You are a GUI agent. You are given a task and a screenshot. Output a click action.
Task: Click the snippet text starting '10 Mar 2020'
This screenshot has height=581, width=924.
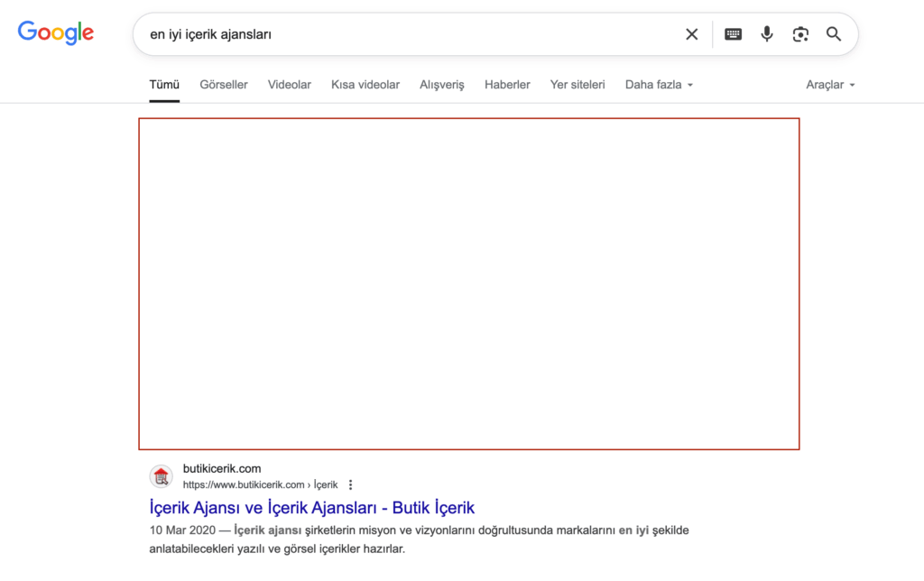[419, 539]
